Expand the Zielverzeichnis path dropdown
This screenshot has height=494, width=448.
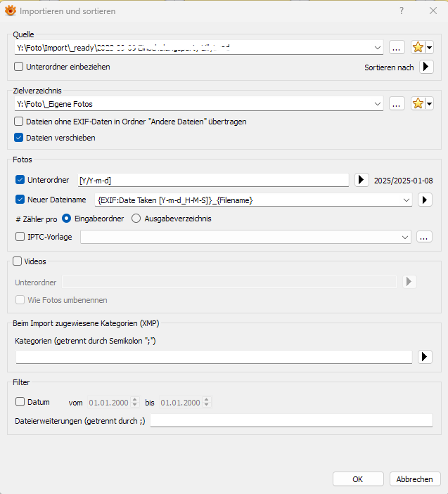point(378,104)
